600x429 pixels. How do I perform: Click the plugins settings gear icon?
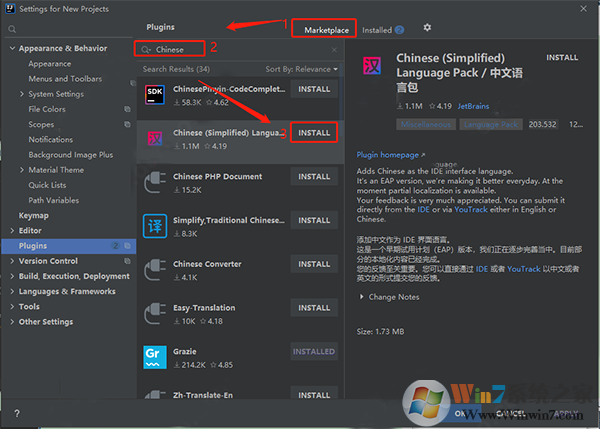tap(427, 28)
